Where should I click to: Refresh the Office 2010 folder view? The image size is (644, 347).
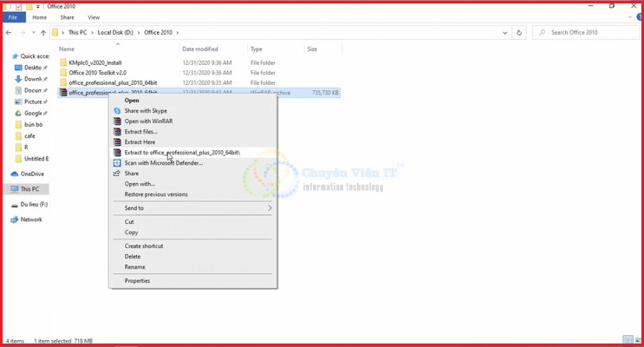(519, 32)
